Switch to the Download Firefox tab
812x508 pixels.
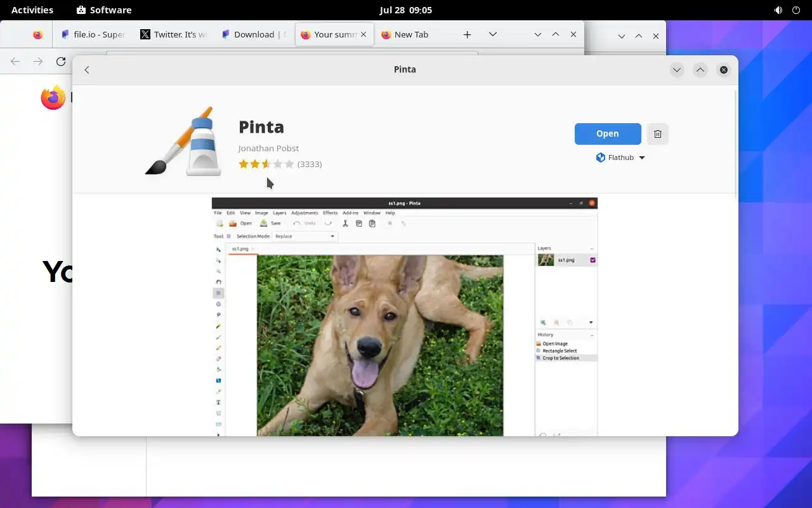pyautogui.click(x=254, y=35)
